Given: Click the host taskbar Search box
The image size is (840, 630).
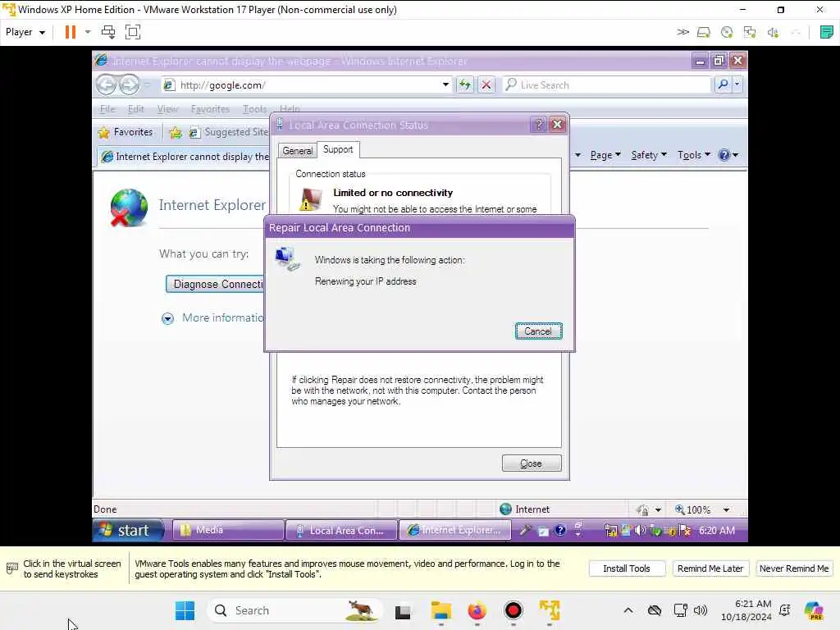Looking at the screenshot, I should [294, 610].
